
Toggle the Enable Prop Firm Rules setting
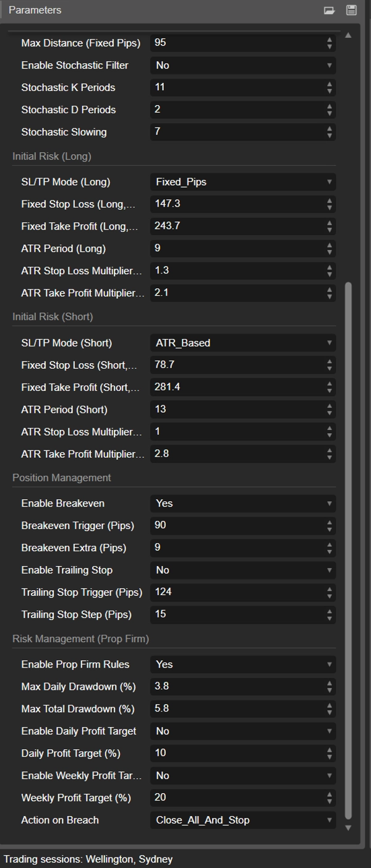[242, 664]
